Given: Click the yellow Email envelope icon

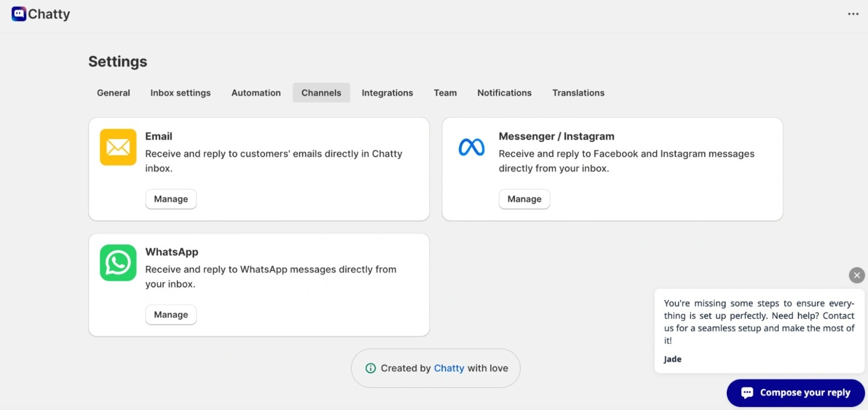Looking at the screenshot, I should (x=118, y=147).
